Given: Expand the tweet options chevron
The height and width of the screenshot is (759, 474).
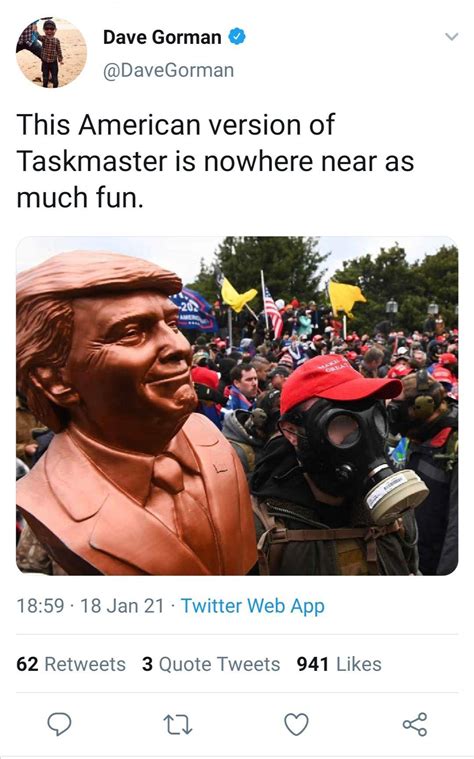Looking at the screenshot, I should coord(451,37).
